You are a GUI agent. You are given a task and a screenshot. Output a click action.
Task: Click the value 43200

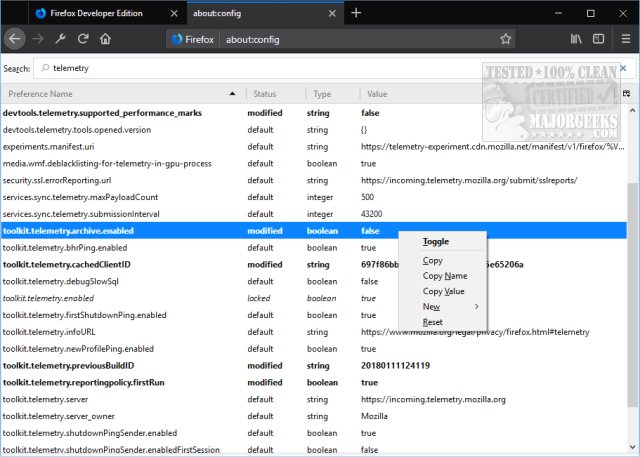pyautogui.click(x=371, y=214)
